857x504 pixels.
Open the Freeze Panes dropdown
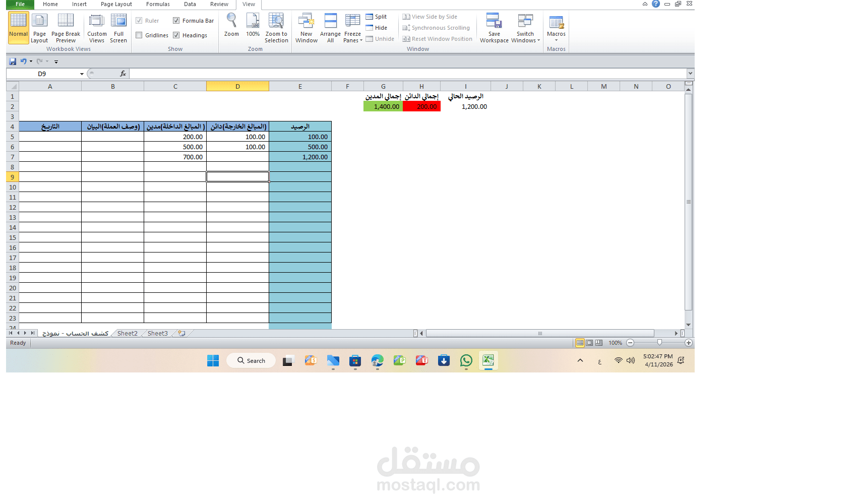(352, 28)
